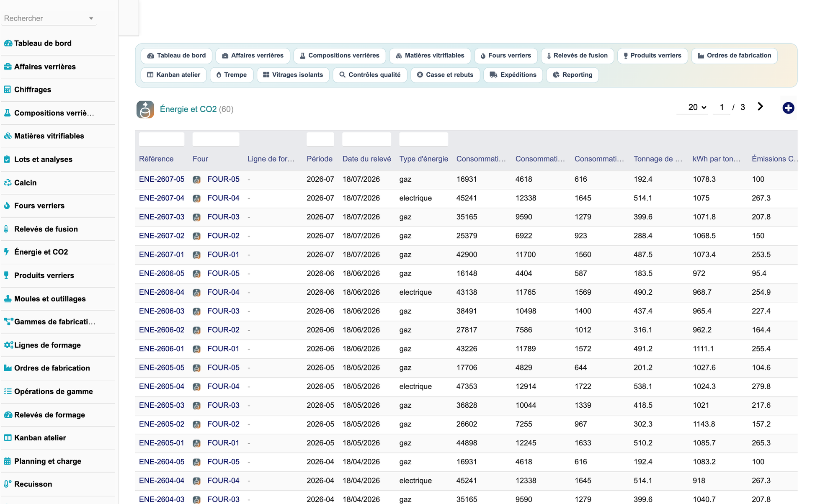815x504 pixels.
Task: Open record ENE-2607-03
Action: click(162, 217)
